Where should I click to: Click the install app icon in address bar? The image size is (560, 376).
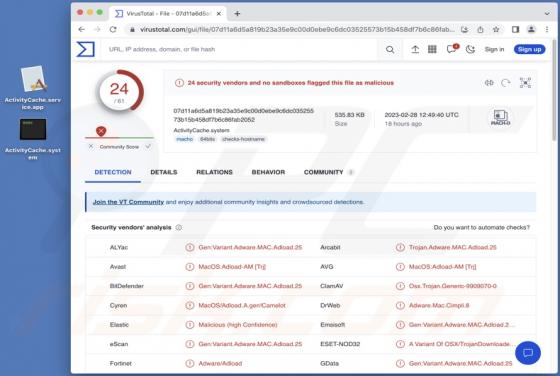[464, 30]
